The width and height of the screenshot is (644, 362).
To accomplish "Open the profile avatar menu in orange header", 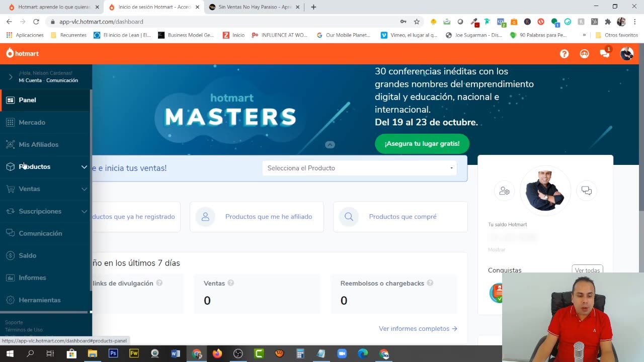I will (x=626, y=54).
